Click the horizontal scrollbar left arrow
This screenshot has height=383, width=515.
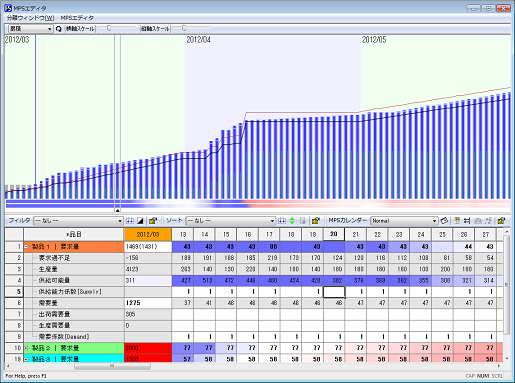[8, 366]
